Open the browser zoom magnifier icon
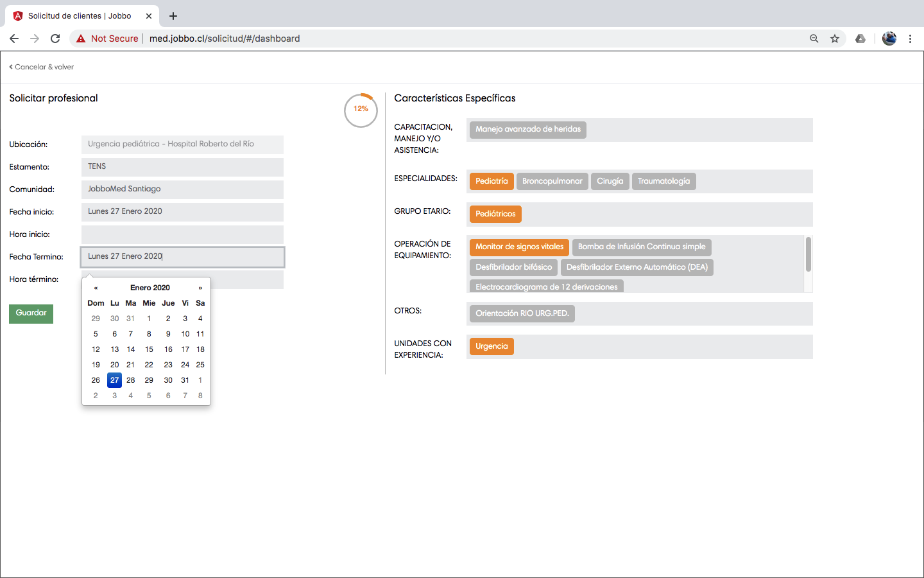The image size is (924, 578). pyautogui.click(x=814, y=39)
